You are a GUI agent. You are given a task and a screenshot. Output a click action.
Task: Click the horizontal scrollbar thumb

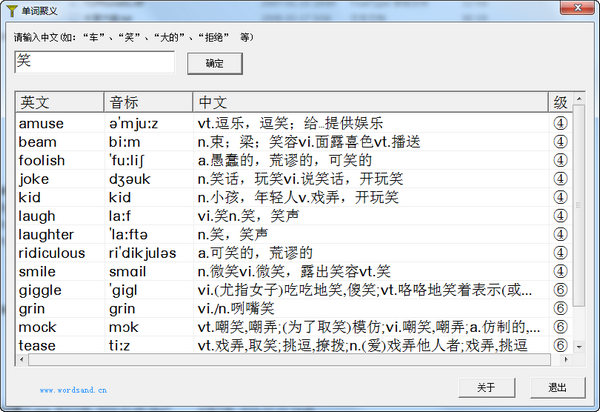(289, 360)
